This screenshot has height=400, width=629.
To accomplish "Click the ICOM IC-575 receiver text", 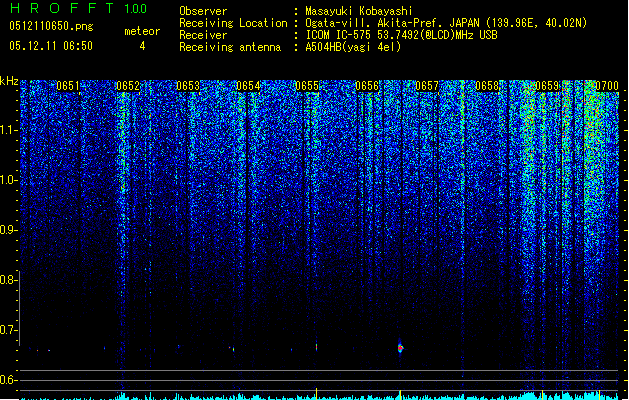I will (x=401, y=35).
